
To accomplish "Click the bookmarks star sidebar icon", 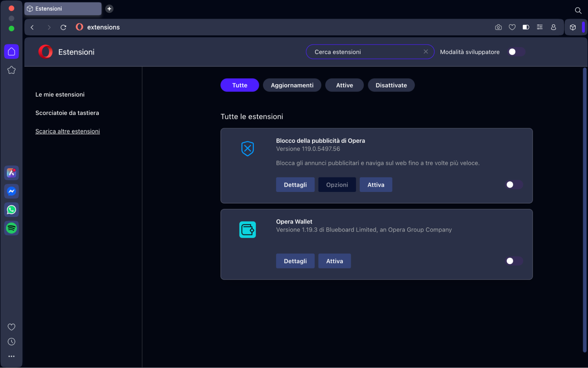I will point(11,70).
